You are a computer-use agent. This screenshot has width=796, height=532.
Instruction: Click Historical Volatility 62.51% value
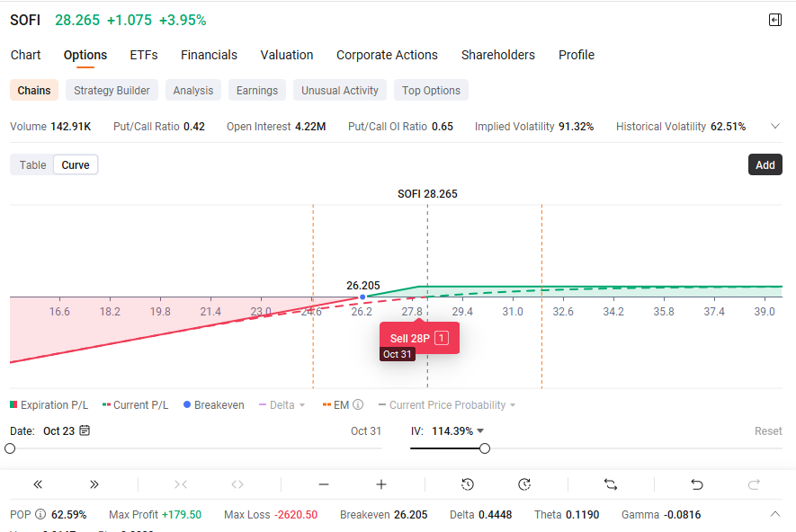[x=728, y=127]
